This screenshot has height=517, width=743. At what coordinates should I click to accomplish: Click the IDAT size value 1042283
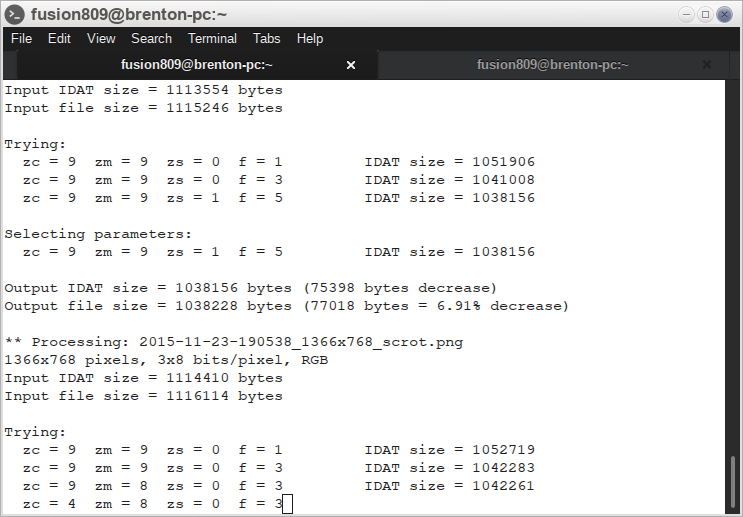pyautogui.click(x=503, y=468)
